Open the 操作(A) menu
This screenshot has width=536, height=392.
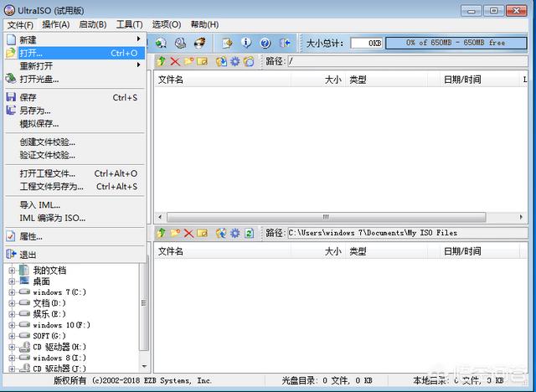pyautogui.click(x=56, y=24)
